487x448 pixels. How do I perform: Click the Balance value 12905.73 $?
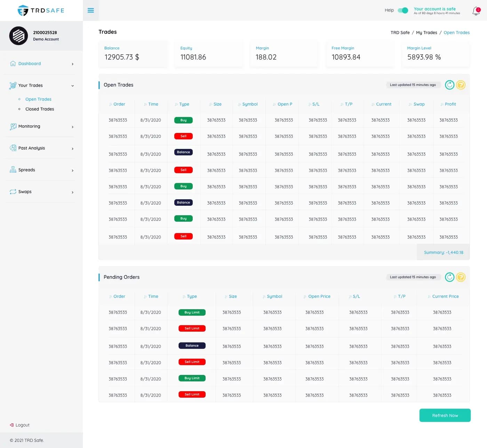[122, 57]
